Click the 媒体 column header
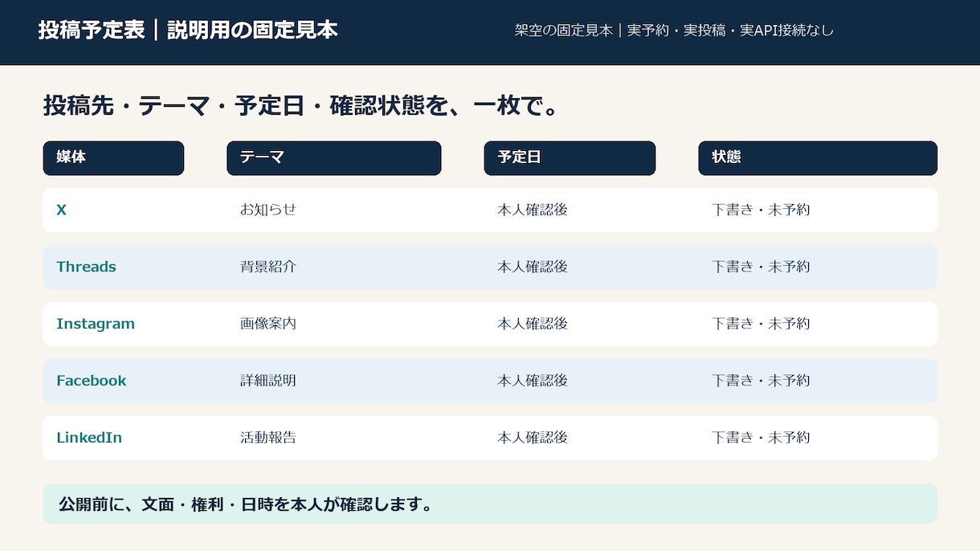The image size is (980, 551). [x=113, y=158]
